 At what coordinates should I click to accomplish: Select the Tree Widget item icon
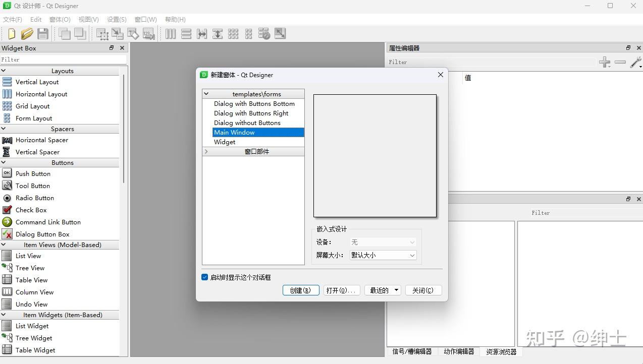pyautogui.click(x=7, y=338)
